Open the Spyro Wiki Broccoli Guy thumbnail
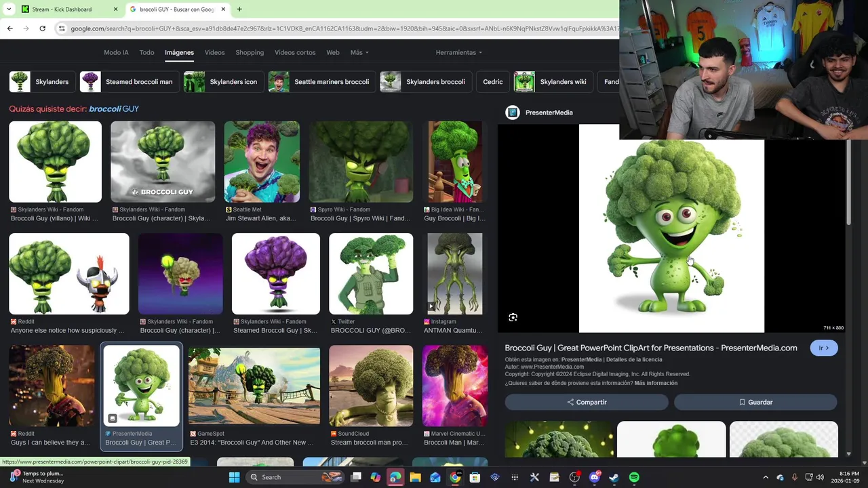868x488 pixels. click(x=361, y=162)
